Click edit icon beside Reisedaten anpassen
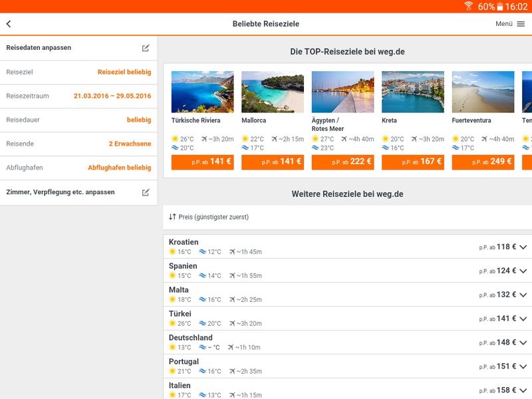Image resolution: width=532 pixels, height=399 pixels. click(146, 48)
